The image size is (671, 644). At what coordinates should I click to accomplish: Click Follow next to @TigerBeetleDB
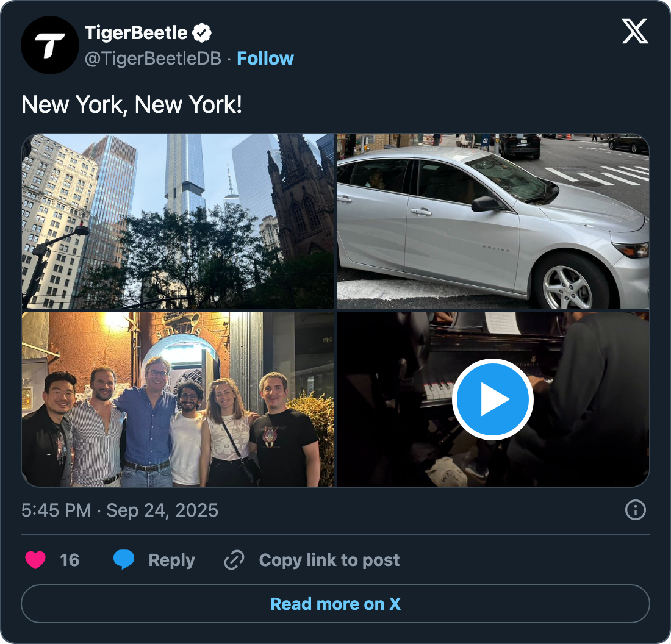[x=265, y=58]
